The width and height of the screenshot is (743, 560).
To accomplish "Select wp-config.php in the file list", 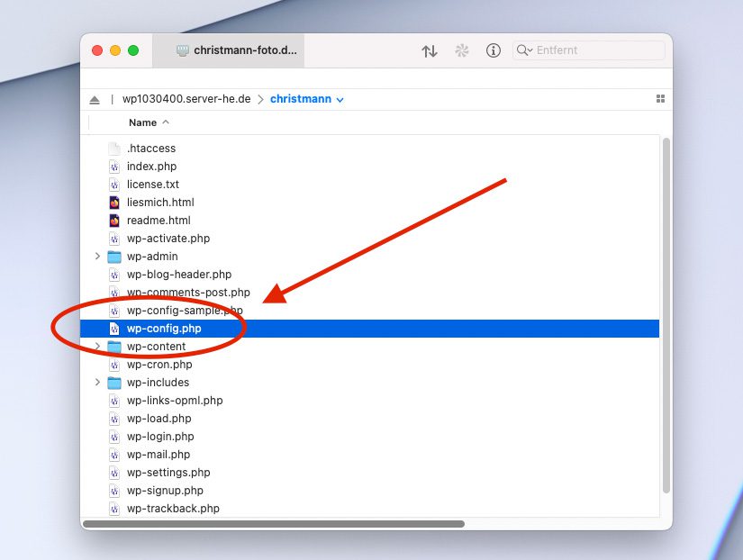I will click(x=164, y=329).
